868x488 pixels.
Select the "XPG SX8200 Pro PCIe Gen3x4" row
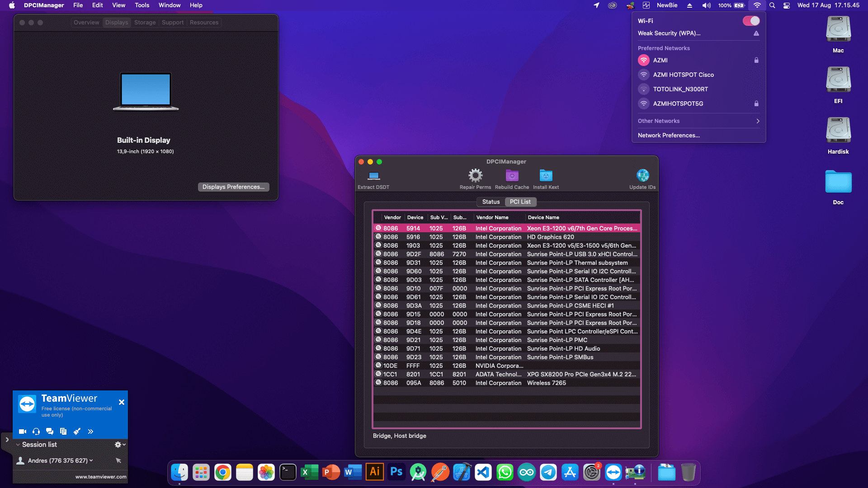(507, 374)
